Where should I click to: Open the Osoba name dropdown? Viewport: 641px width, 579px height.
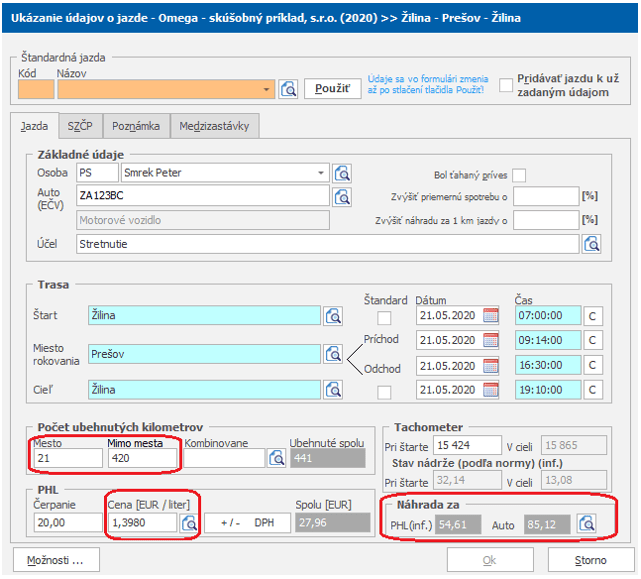coord(321,172)
